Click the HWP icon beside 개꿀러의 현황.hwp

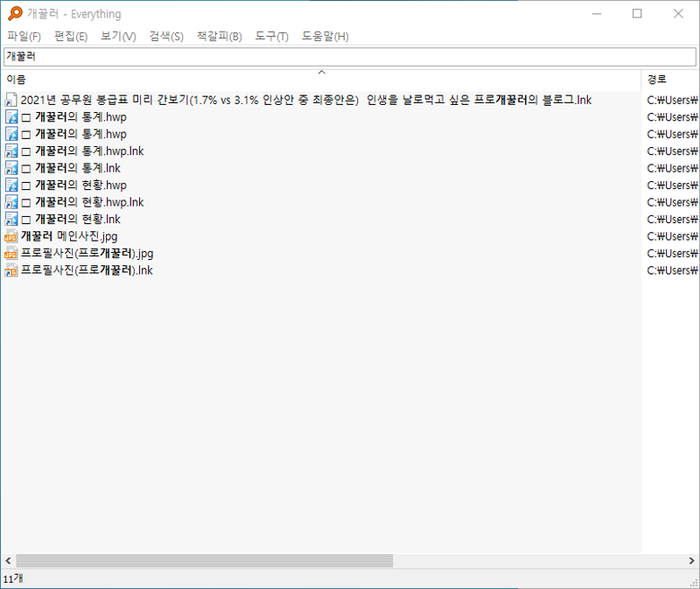10,185
